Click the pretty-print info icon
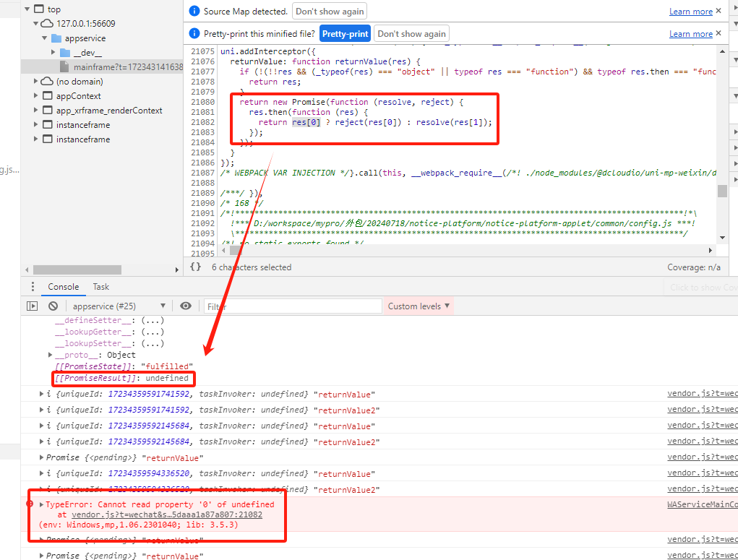Image resolution: width=738 pixels, height=560 pixels. click(x=194, y=33)
